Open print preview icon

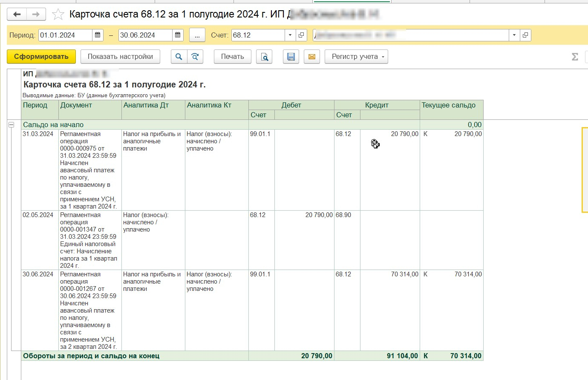point(264,57)
